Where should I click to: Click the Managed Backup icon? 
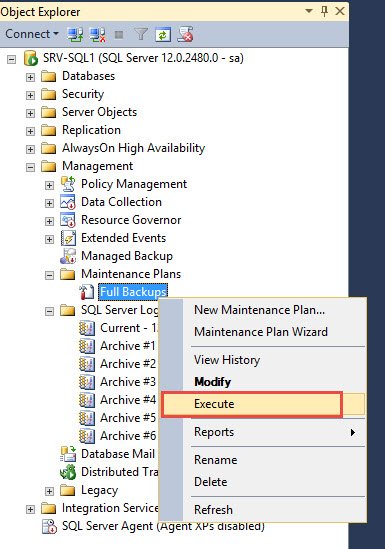(68, 256)
